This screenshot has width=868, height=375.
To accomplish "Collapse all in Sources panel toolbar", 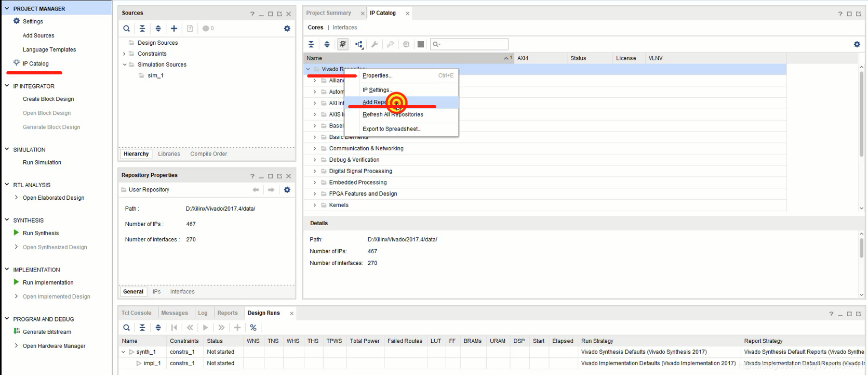I will (142, 29).
